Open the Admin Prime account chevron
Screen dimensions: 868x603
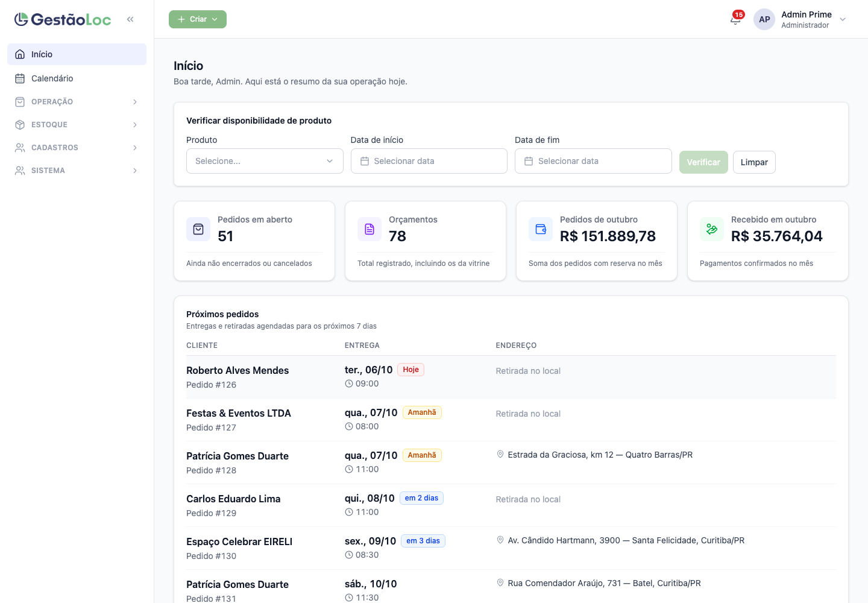[843, 19]
